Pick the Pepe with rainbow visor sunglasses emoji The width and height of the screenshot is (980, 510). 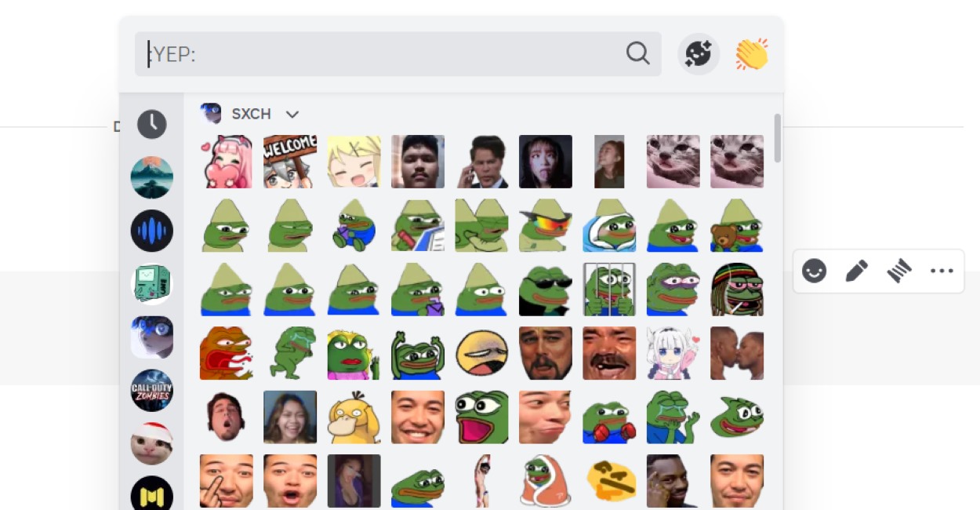[x=546, y=225]
